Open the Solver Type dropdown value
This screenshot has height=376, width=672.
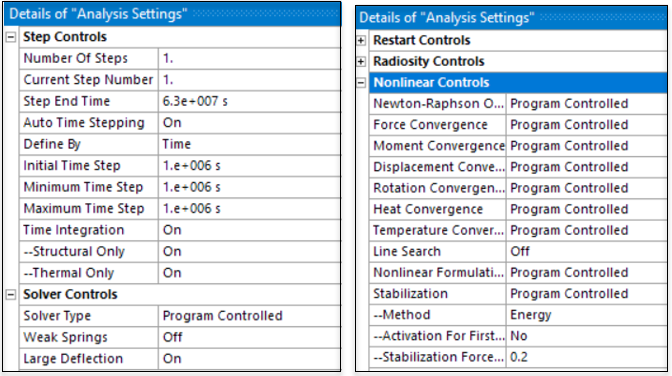[249, 316]
